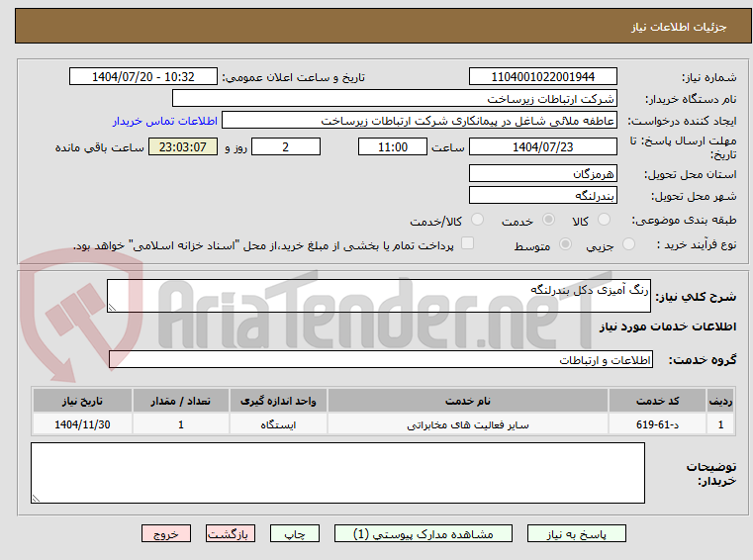The image size is (753, 560).
Task: Open اطلاعات تماس خریدار link
Action: coord(164,121)
